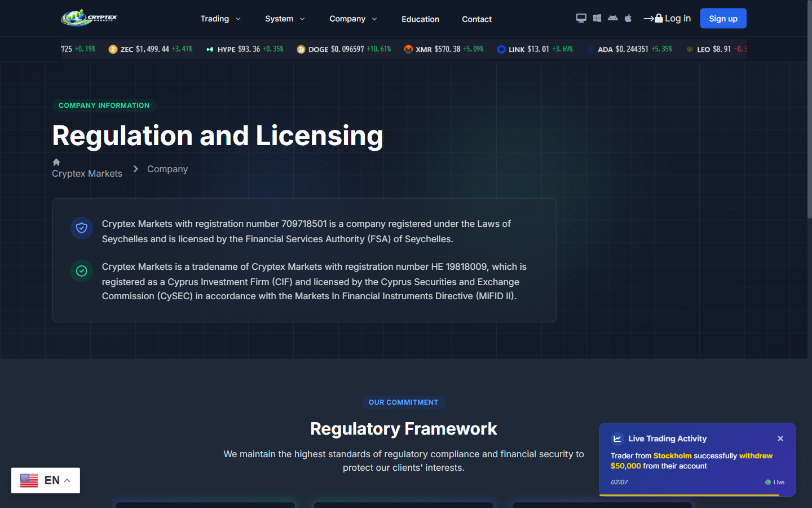The image size is (812, 508).
Task: Open the EN language selector
Action: point(46,480)
